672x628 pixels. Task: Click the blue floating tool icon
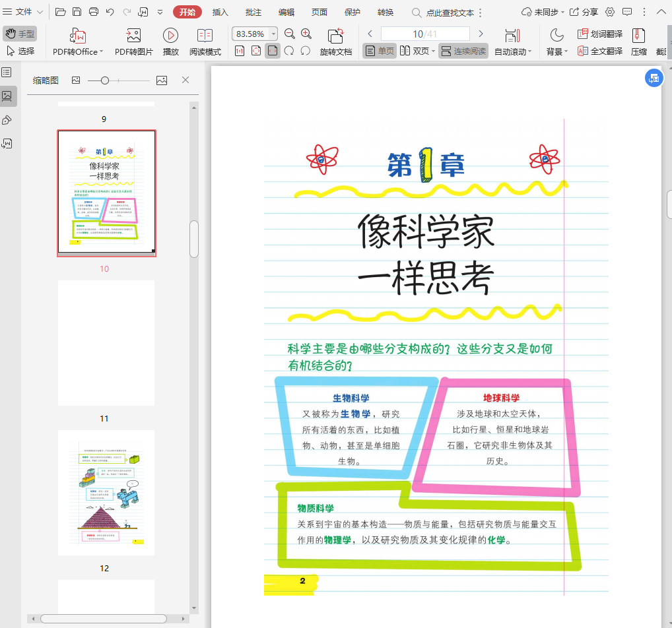click(x=654, y=78)
